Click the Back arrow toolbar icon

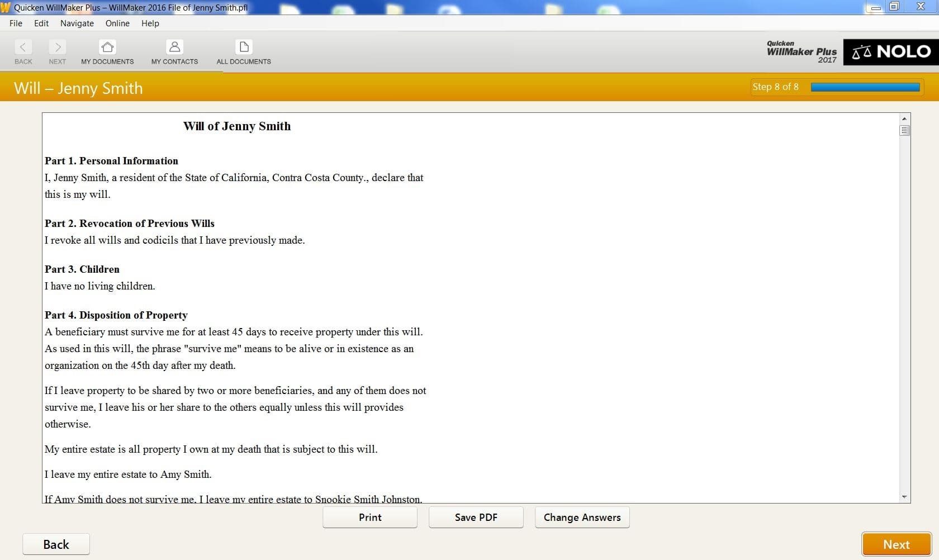[23, 48]
